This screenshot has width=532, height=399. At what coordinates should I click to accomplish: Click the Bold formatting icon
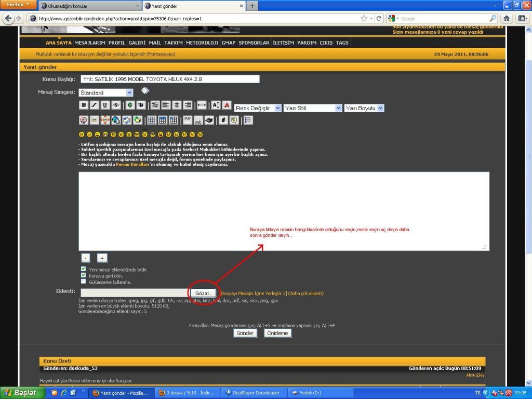coord(84,105)
